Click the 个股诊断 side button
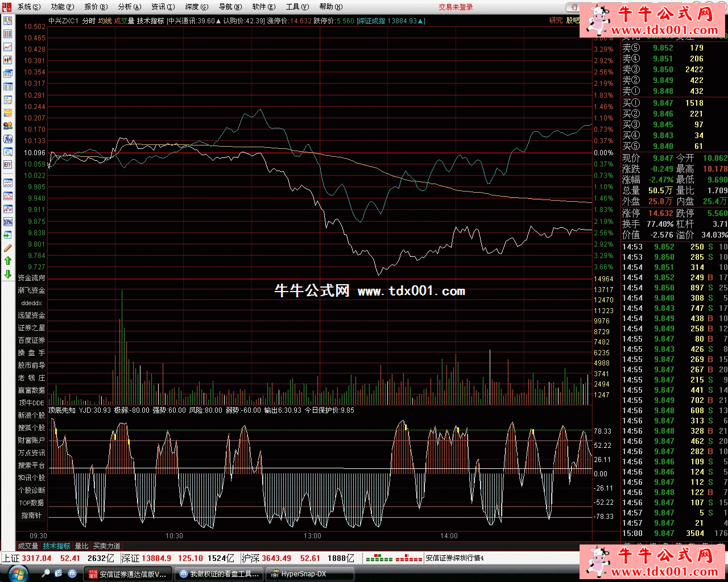Viewport: 728px width, 582px height. pyautogui.click(x=31, y=490)
